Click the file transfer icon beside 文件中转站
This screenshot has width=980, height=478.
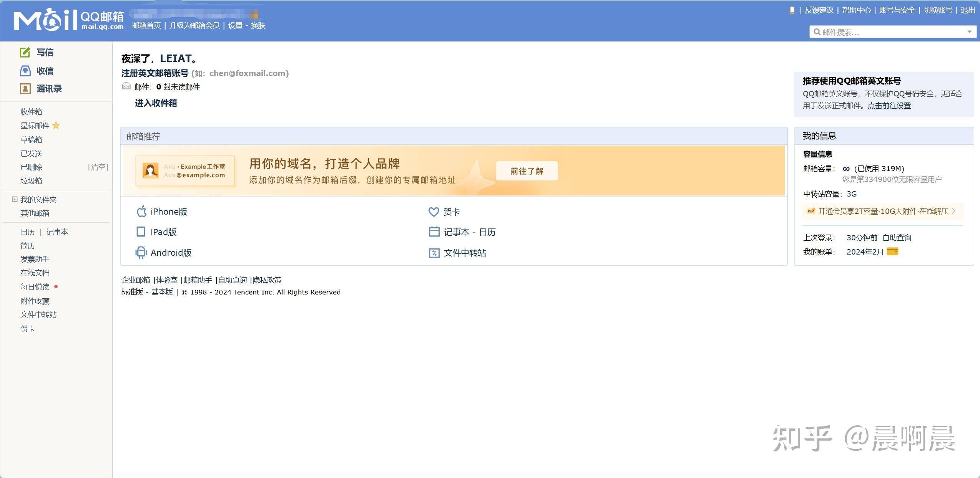point(434,253)
